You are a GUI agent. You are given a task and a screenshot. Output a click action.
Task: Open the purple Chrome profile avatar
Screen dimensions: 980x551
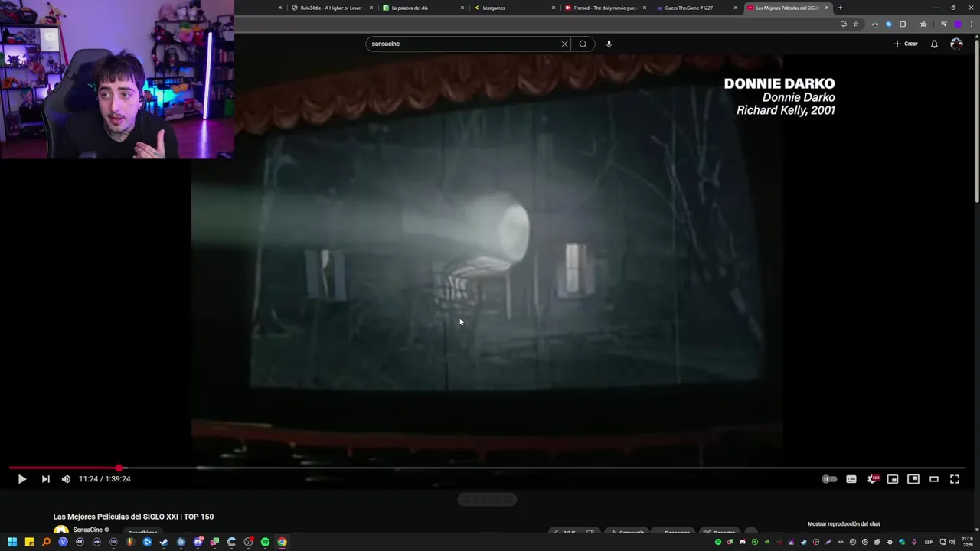tap(958, 24)
